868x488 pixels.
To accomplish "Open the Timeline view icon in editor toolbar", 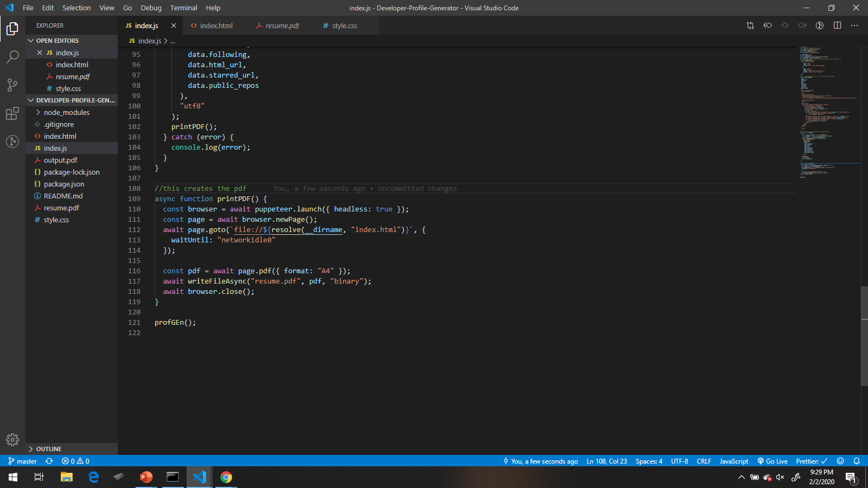I will point(819,25).
